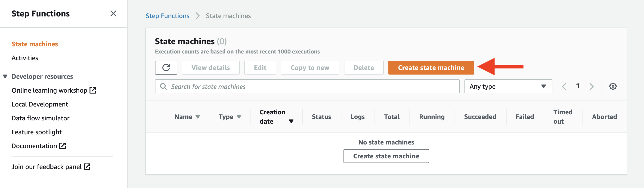Open Local Development page
Image resolution: width=644 pixels, height=188 pixels.
40,104
